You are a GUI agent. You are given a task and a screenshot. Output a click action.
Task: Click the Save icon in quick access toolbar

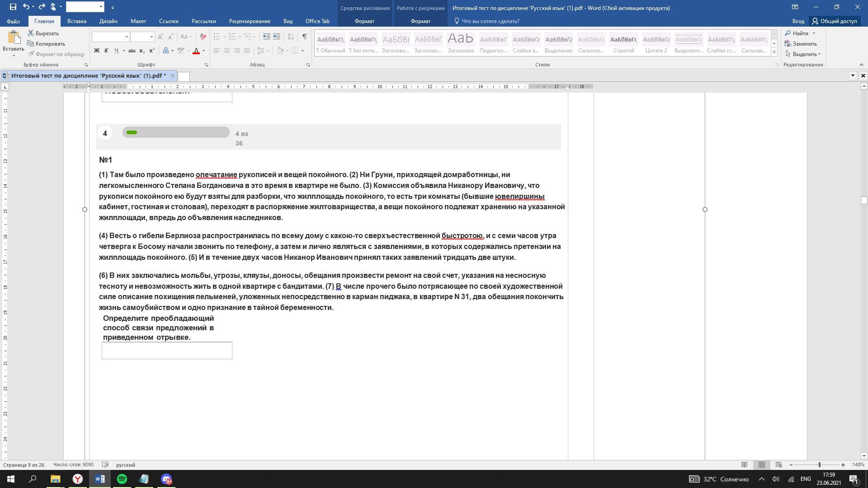coord(13,7)
